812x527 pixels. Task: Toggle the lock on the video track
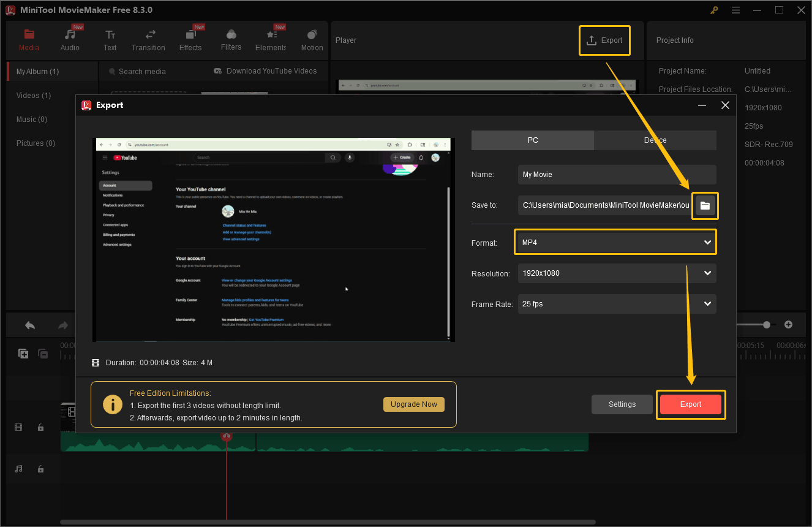(40, 427)
